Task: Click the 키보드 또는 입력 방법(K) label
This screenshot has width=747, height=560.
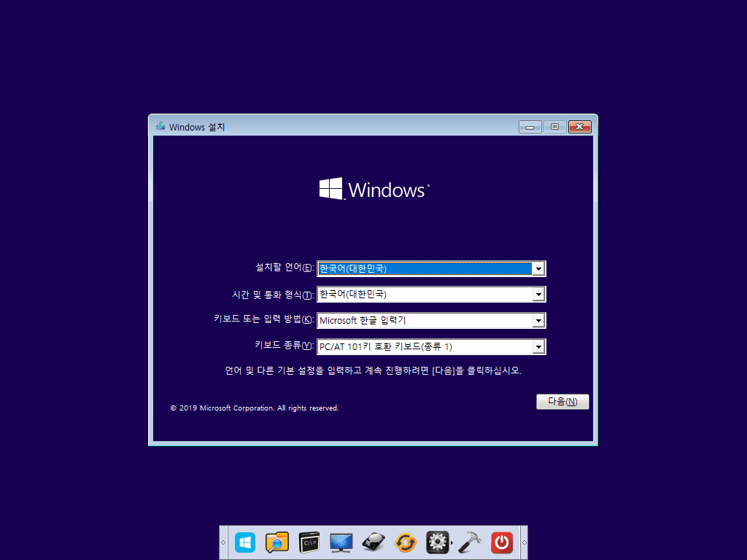Action: coord(264,319)
